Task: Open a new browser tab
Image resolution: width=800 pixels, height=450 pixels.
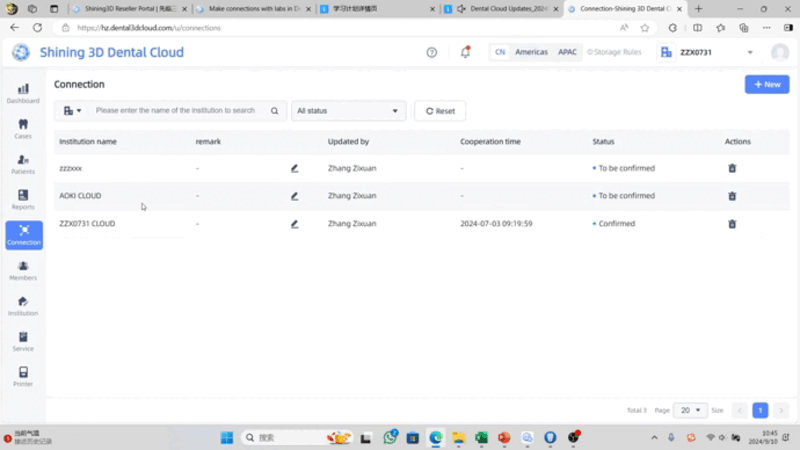Action: coord(698,9)
